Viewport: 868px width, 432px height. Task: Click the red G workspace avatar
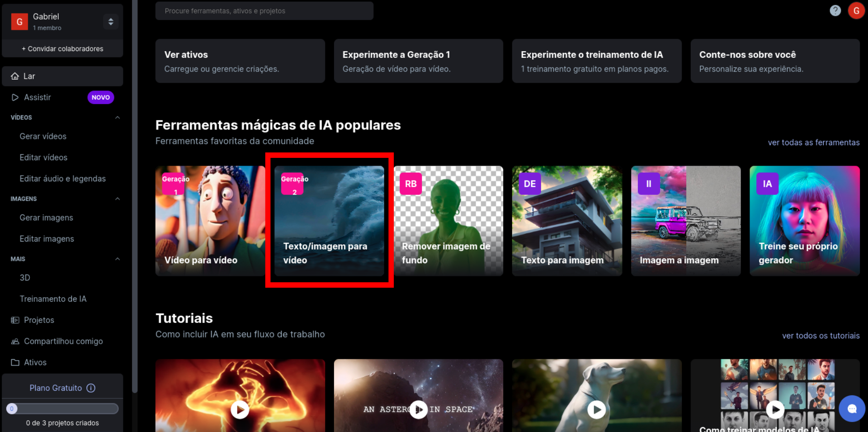coord(19,21)
